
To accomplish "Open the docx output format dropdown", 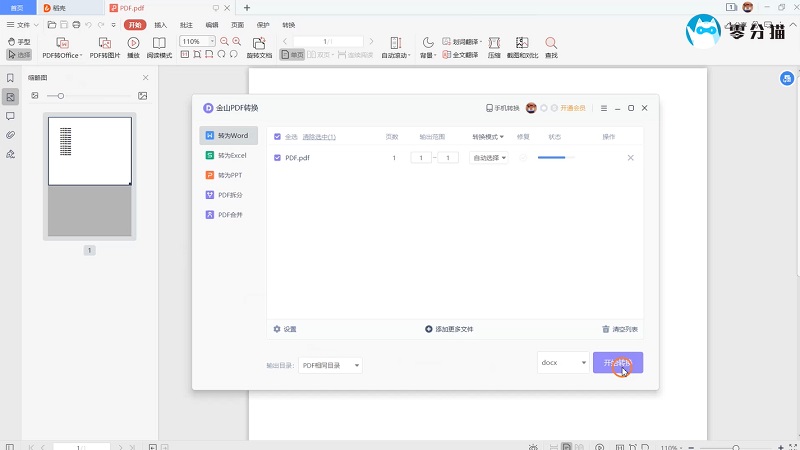I will click(563, 363).
